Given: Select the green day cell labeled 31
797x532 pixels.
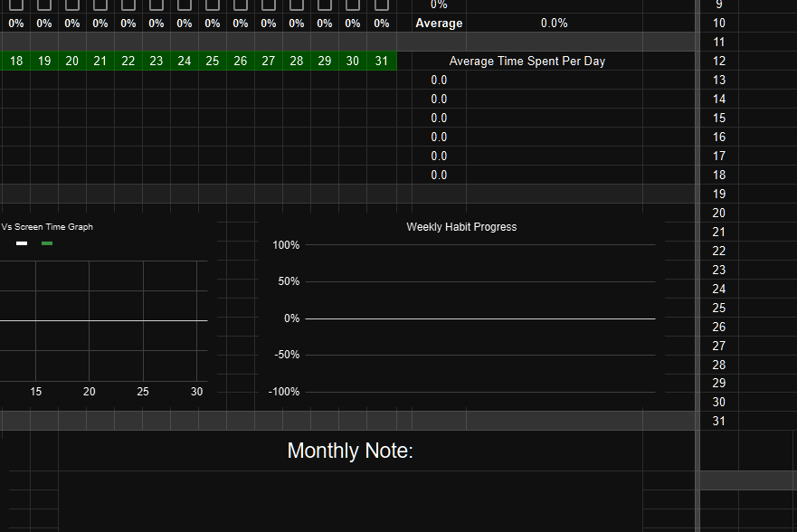Looking at the screenshot, I should tap(380, 61).
